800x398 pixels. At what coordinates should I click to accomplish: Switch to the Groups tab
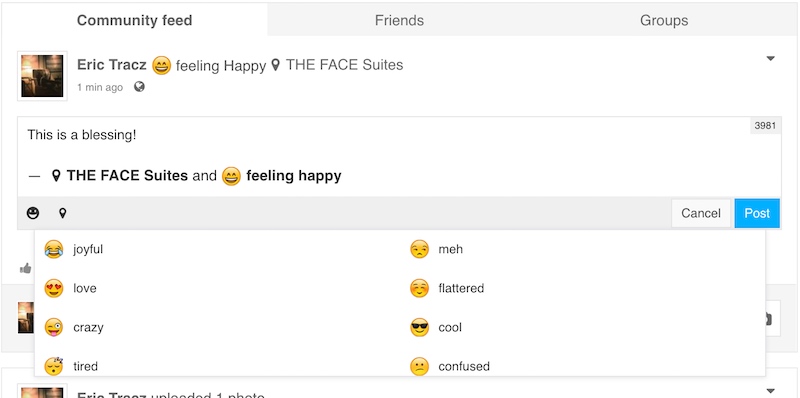664,20
